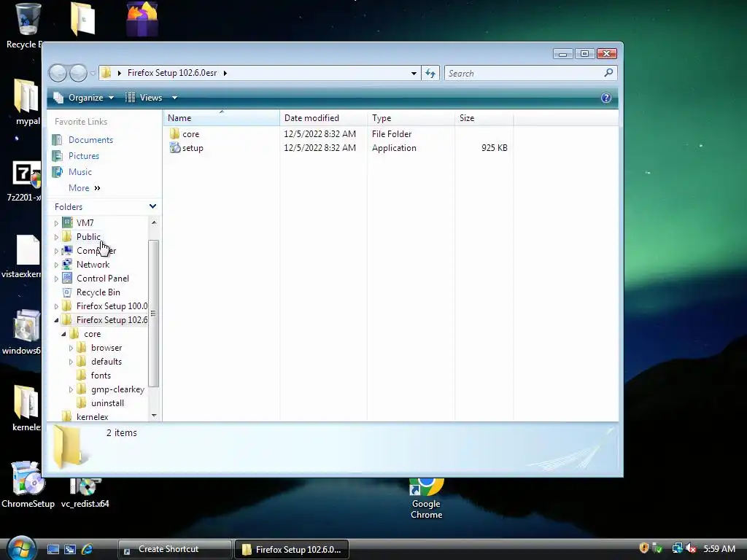Click the security shield tray icon
The height and width of the screenshot is (560, 747).
coord(643,548)
